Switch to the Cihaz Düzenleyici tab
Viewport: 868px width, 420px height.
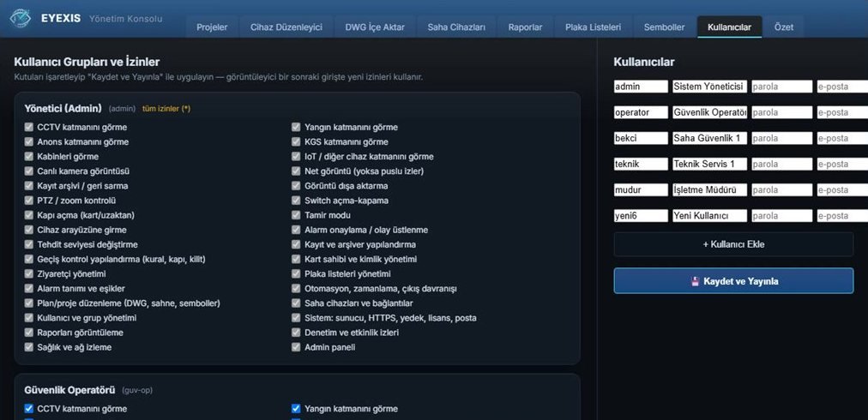click(286, 27)
